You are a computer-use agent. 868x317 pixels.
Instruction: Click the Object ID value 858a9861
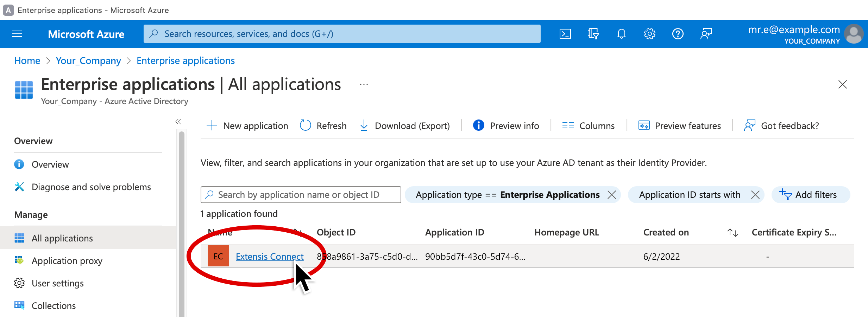point(367,257)
